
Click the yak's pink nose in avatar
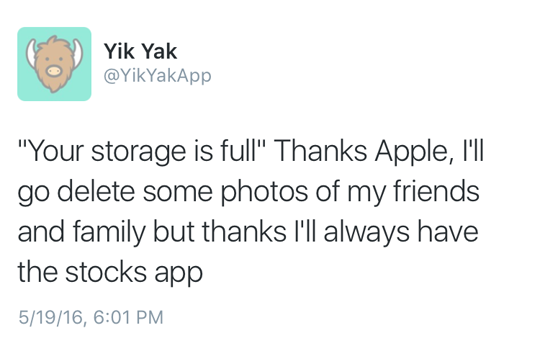point(54,71)
